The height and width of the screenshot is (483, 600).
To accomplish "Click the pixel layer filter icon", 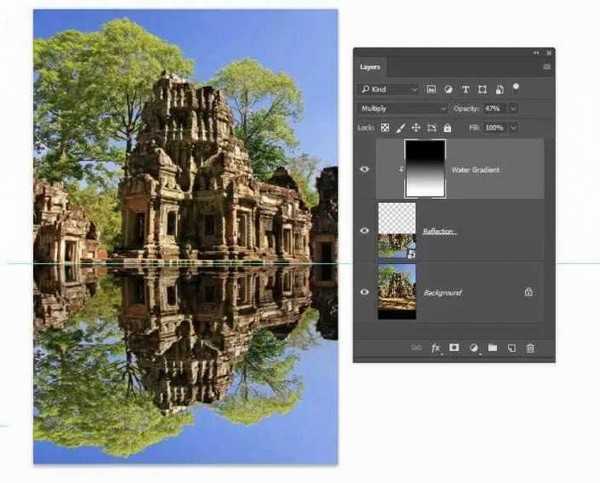I will pyautogui.click(x=431, y=89).
